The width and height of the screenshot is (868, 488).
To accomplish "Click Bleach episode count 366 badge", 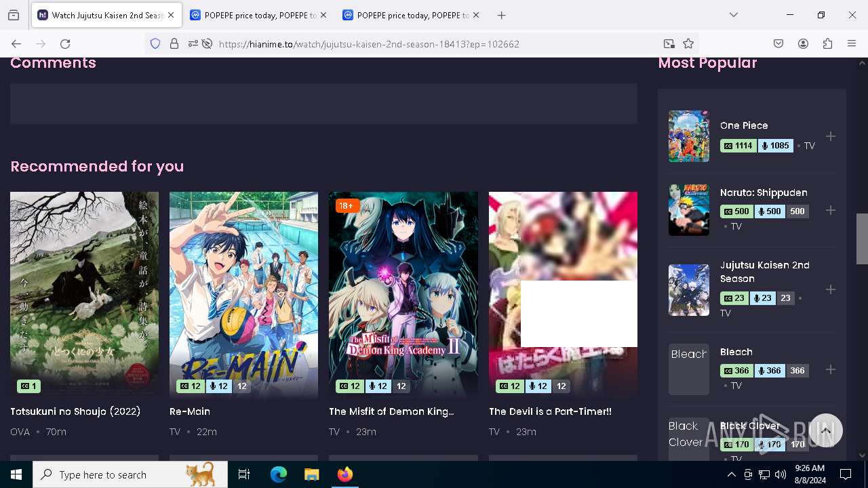I will point(797,371).
